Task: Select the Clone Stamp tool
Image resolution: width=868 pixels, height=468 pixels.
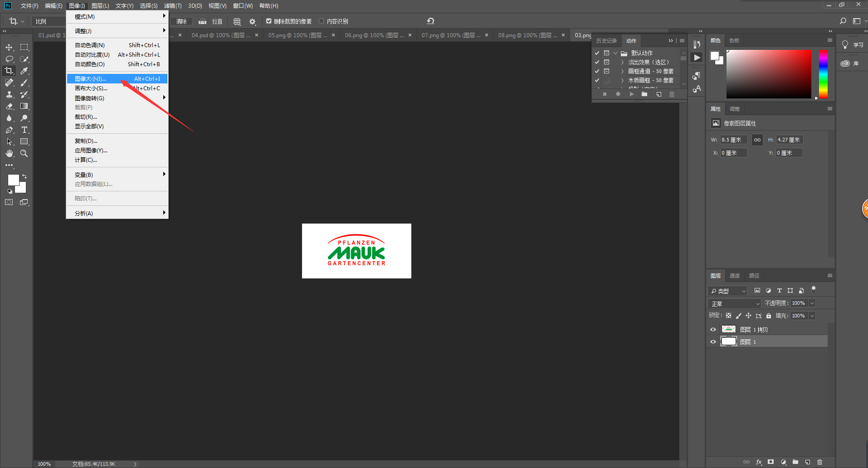Action: click(9, 94)
